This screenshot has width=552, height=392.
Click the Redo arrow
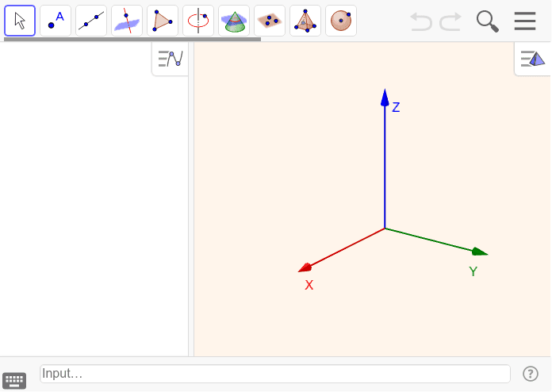tap(450, 21)
